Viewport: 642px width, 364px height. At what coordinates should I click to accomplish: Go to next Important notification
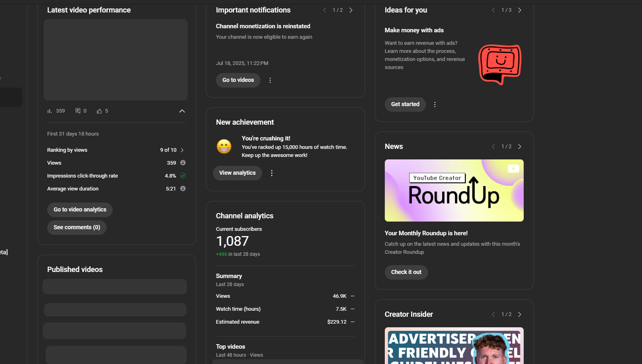point(351,10)
